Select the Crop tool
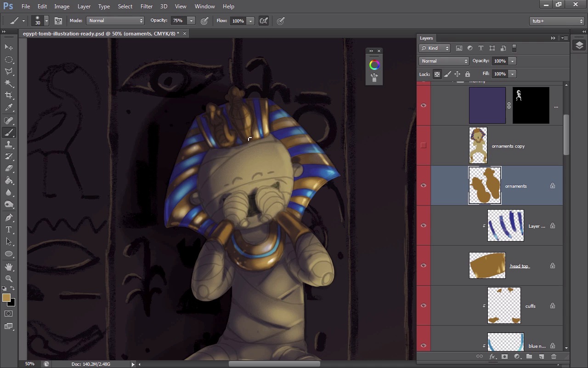 tap(9, 95)
